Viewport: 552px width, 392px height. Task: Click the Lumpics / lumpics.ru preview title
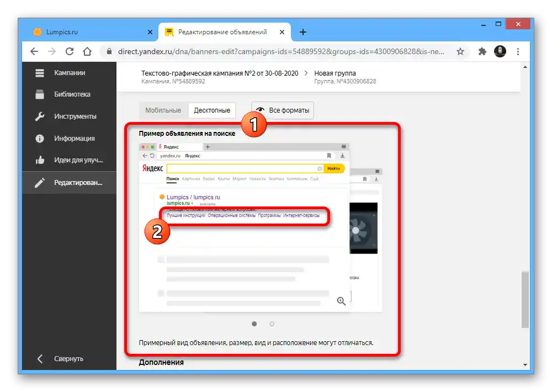coord(193,197)
